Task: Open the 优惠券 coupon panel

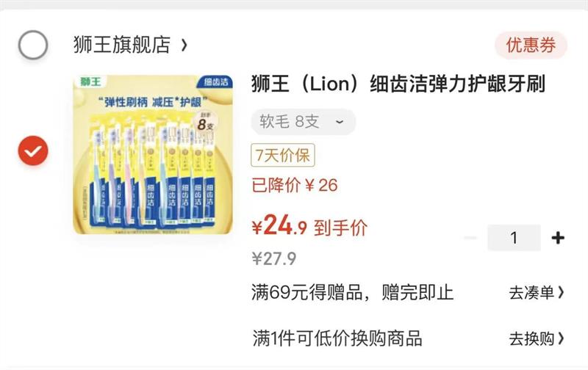Action: click(x=531, y=46)
